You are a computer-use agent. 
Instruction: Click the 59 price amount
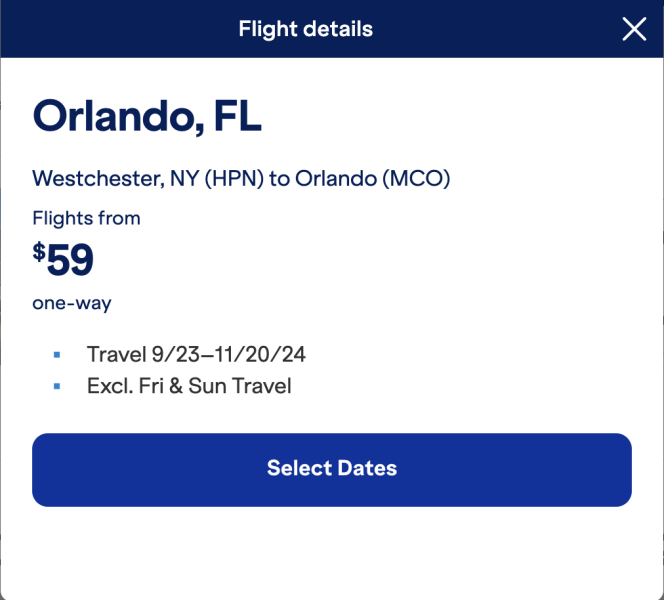[70, 261]
